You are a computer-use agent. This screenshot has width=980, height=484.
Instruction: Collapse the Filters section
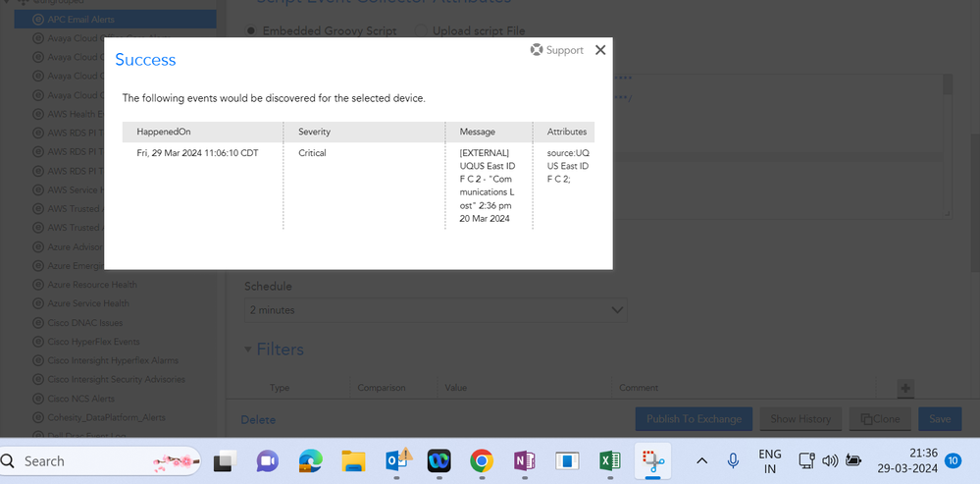click(x=249, y=349)
